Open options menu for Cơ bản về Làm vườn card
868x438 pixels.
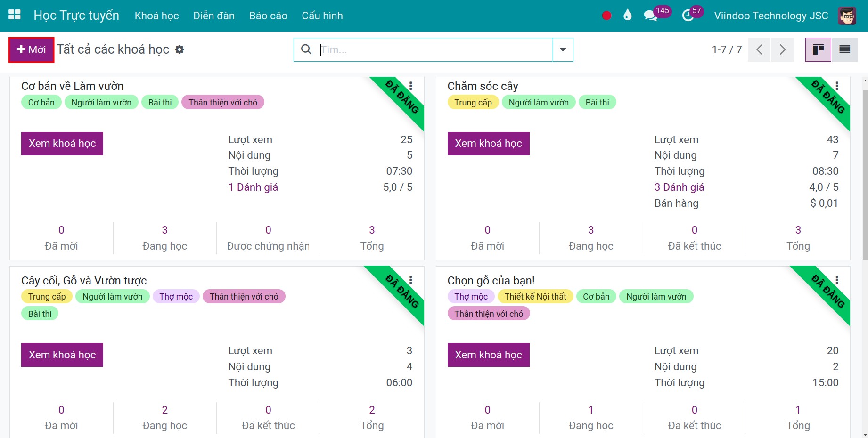tap(411, 86)
